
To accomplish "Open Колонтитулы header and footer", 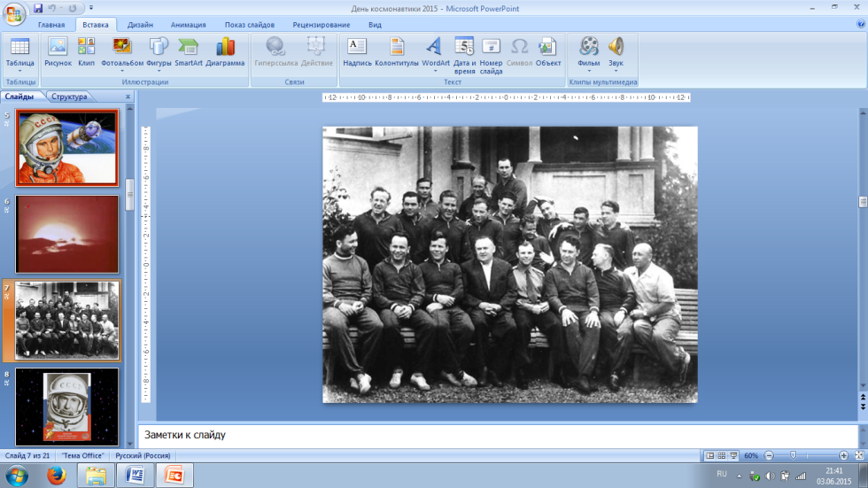I will pyautogui.click(x=397, y=52).
